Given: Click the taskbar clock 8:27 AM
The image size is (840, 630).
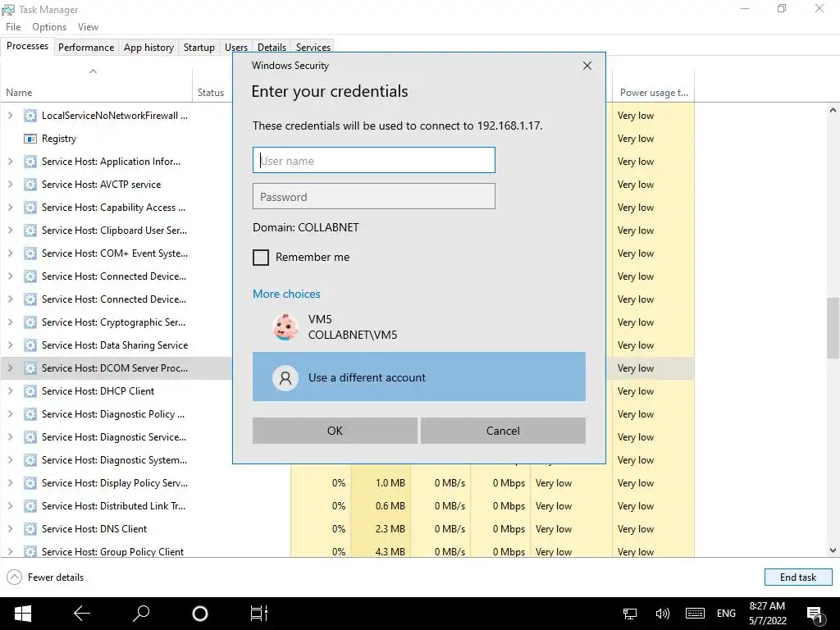Looking at the screenshot, I should pyautogui.click(x=767, y=606).
